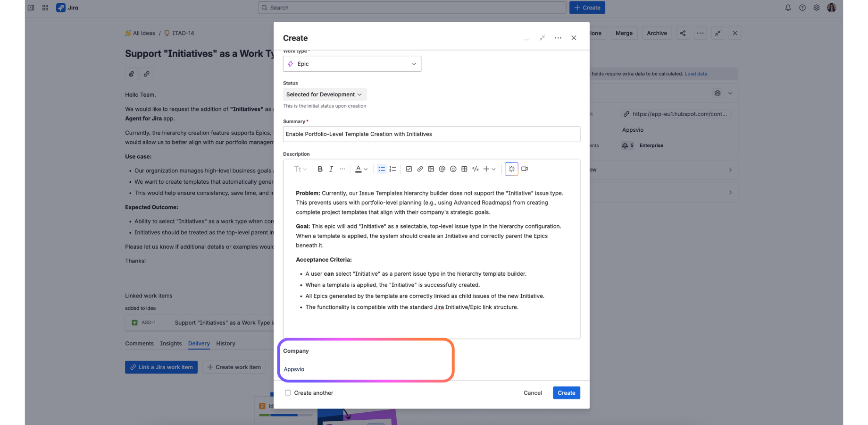Open the AI assistant sparkle tool
Image resolution: width=868 pixels, height=425 pixels.
point(511,169)
